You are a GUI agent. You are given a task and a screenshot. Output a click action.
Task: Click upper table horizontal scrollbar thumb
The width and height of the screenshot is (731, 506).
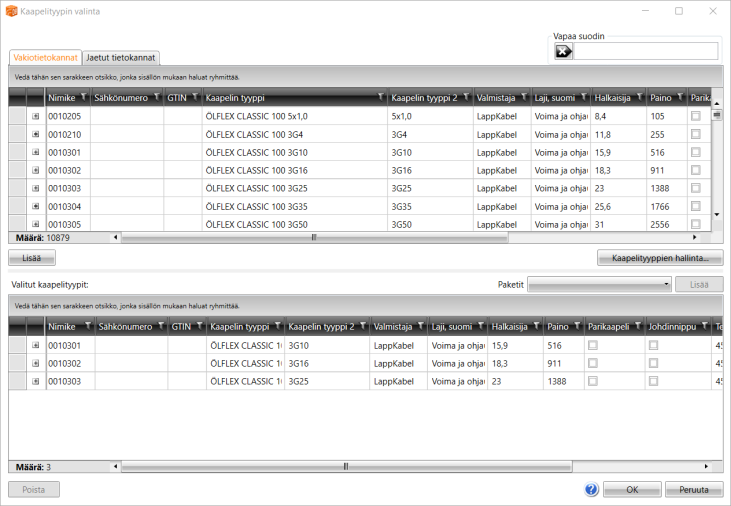coord(314,238)
